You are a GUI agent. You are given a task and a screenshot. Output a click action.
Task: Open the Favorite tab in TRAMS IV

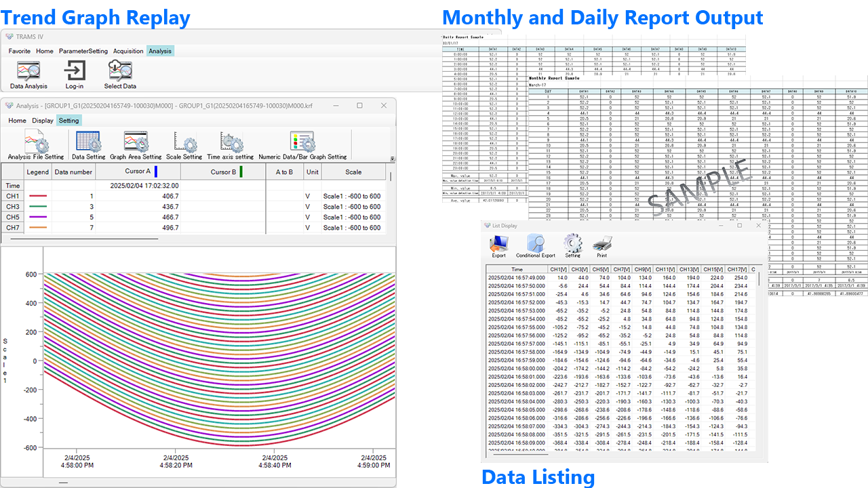20,51
